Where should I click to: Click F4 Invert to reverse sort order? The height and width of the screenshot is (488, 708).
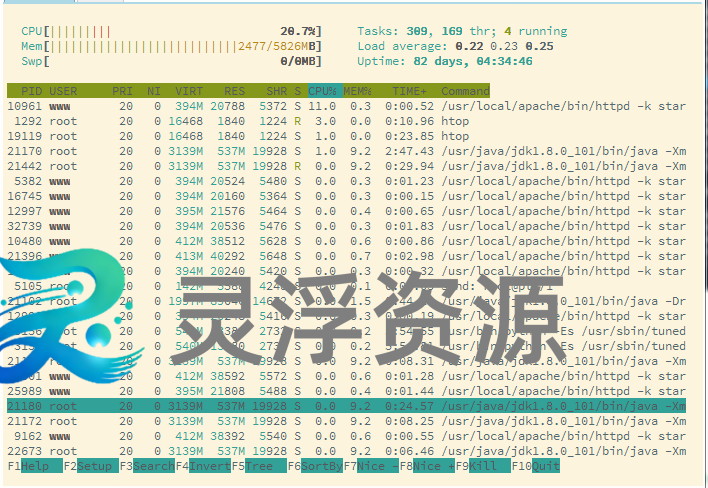point(203,466)
